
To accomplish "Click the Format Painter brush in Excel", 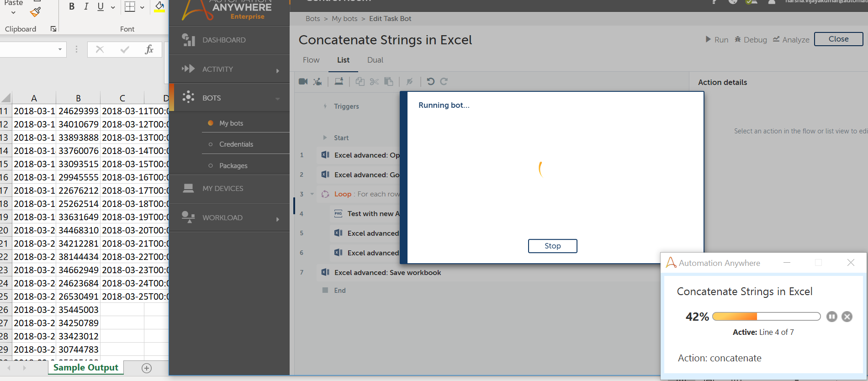I will pos(35,12).
